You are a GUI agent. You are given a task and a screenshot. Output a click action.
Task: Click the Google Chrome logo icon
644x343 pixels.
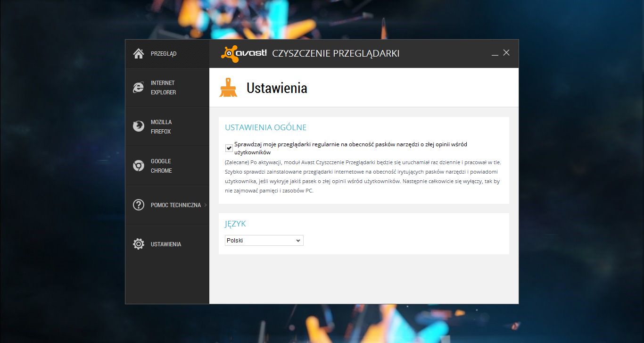(x=138, y=166)
